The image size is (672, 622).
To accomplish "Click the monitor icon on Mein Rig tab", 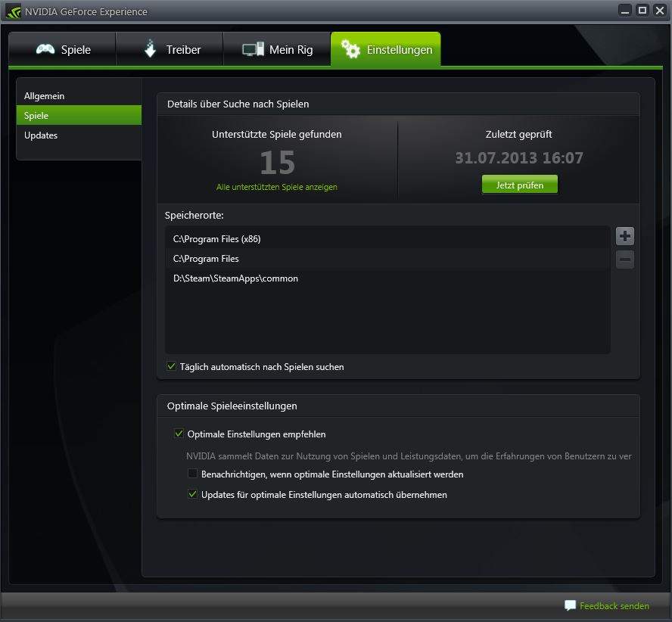I will 250,48.
